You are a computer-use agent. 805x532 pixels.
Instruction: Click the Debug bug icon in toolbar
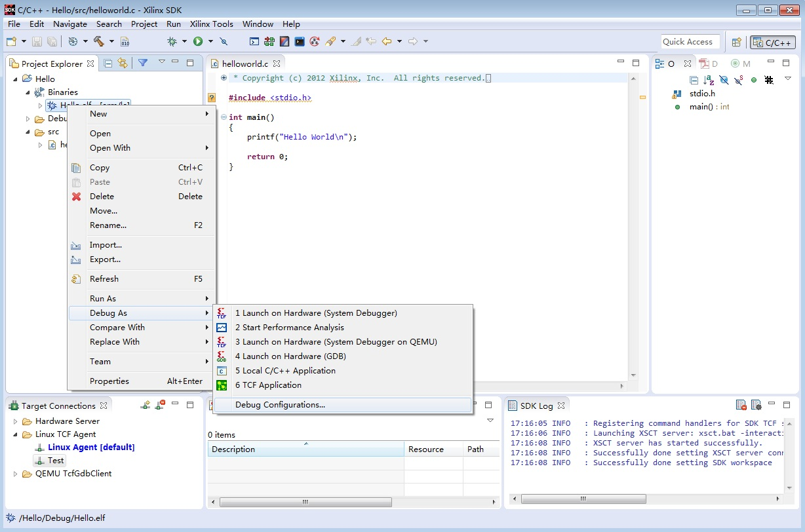point(172,41)
